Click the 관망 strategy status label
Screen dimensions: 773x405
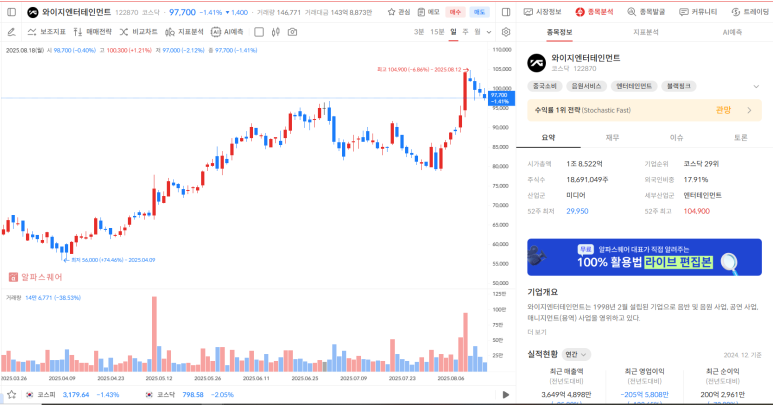pyautogui.click(x=723, y=110)
